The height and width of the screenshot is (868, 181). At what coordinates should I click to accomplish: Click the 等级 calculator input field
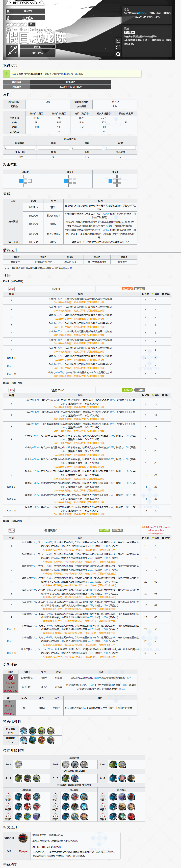(x=53, y=148)
